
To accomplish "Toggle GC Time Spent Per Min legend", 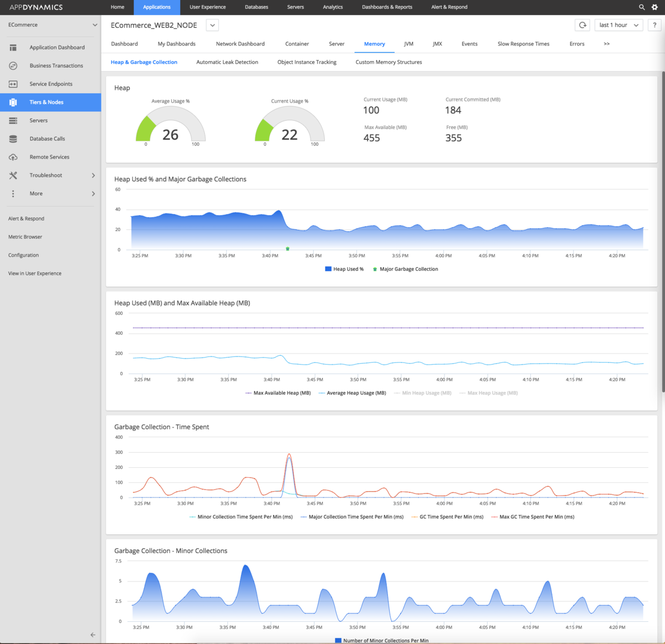I will pos(448,517).
